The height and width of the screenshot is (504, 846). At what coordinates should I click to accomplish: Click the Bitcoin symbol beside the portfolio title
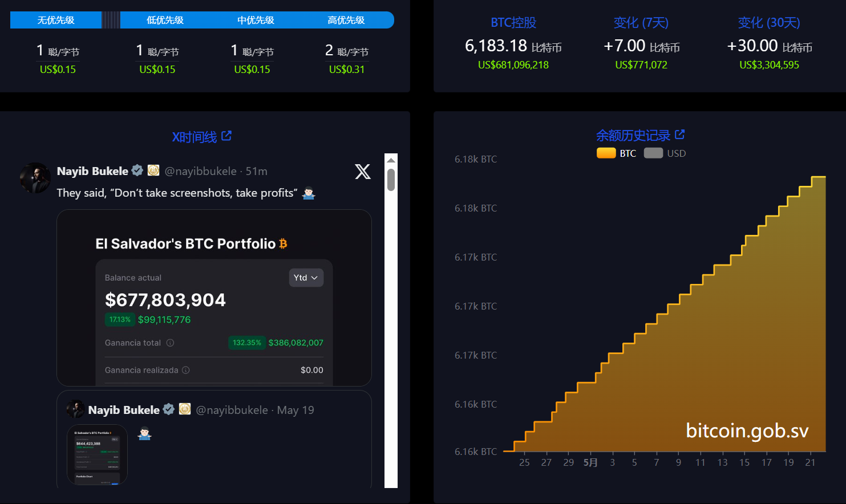coord(284,244)
